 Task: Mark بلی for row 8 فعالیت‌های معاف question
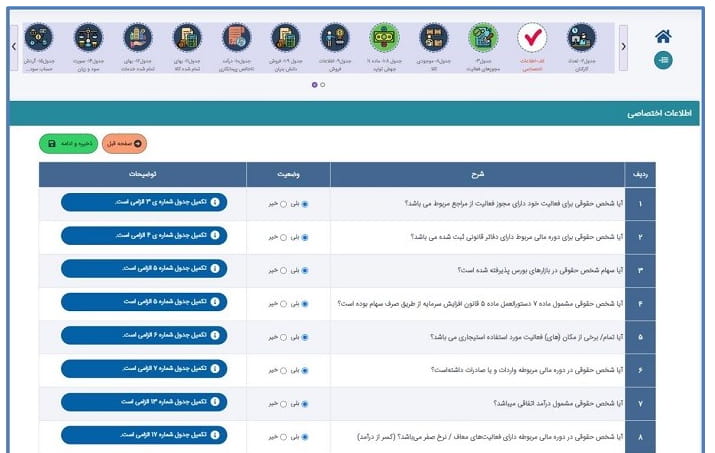click(305, 437)
